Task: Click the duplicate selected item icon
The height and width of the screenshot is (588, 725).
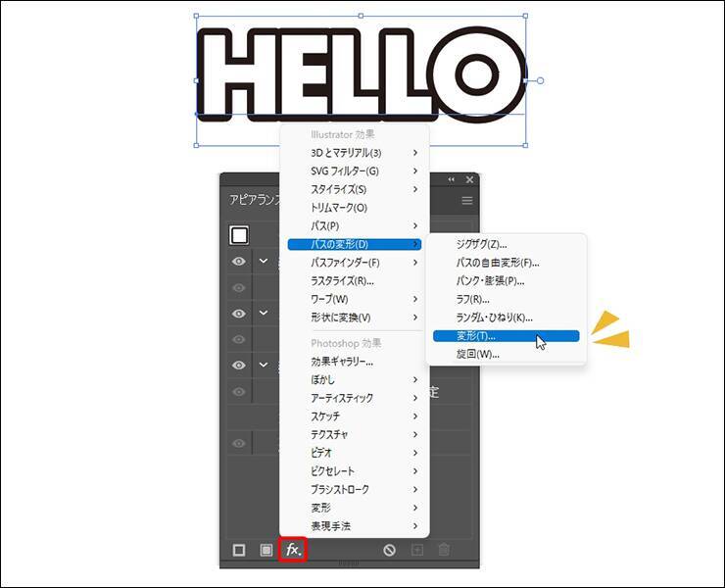Action: [417, 550]
